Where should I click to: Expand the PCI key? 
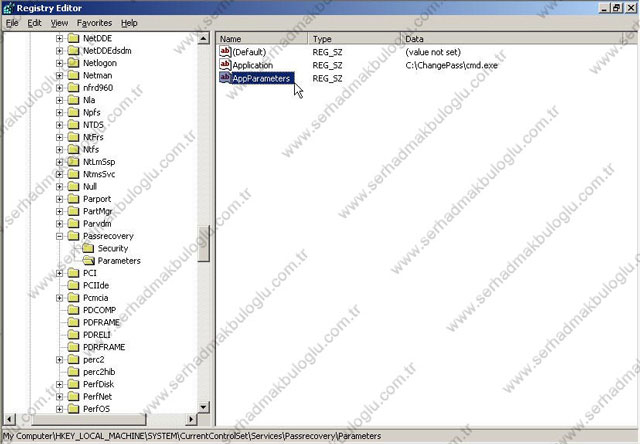click(60, 273)
